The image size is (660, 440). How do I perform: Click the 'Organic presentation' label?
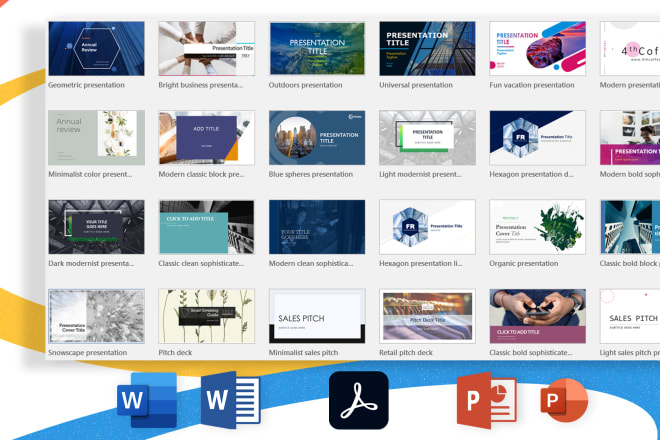click(524, 264)
